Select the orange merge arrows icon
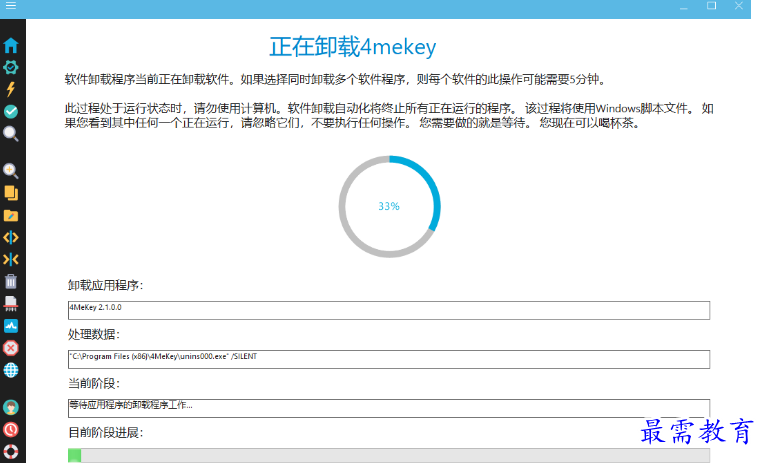Screen dimensions: 762x463 click(x=11, y=259)
